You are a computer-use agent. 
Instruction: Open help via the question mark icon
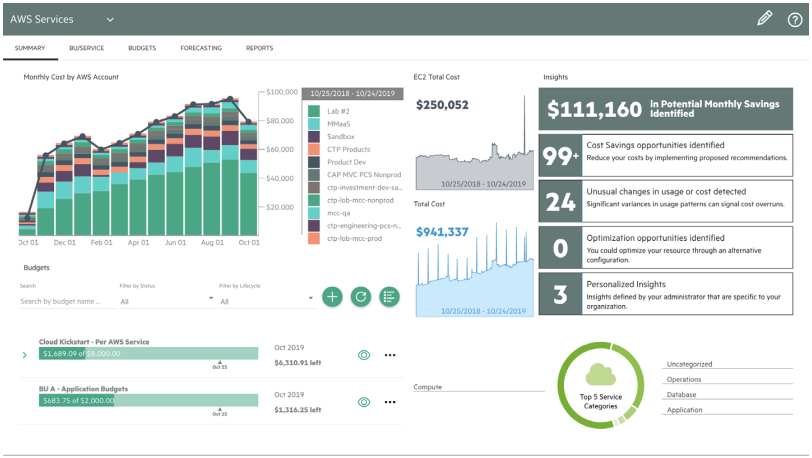point(795,18)
